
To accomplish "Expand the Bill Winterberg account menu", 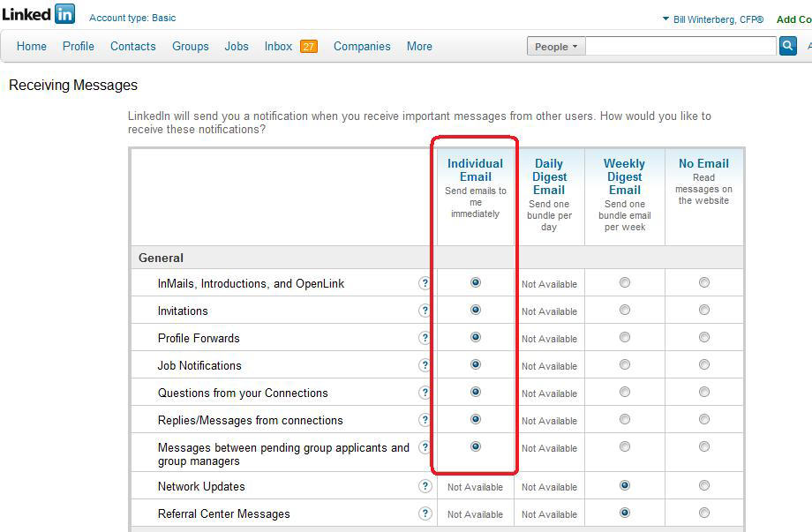I will (x=713, y=19).
